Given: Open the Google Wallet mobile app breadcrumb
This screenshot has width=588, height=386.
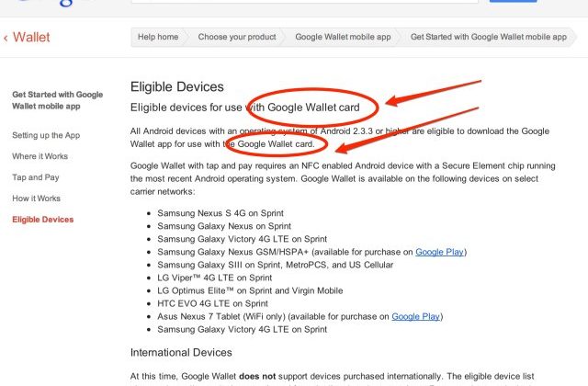Looking at the screenshot, I should [343, 37].
